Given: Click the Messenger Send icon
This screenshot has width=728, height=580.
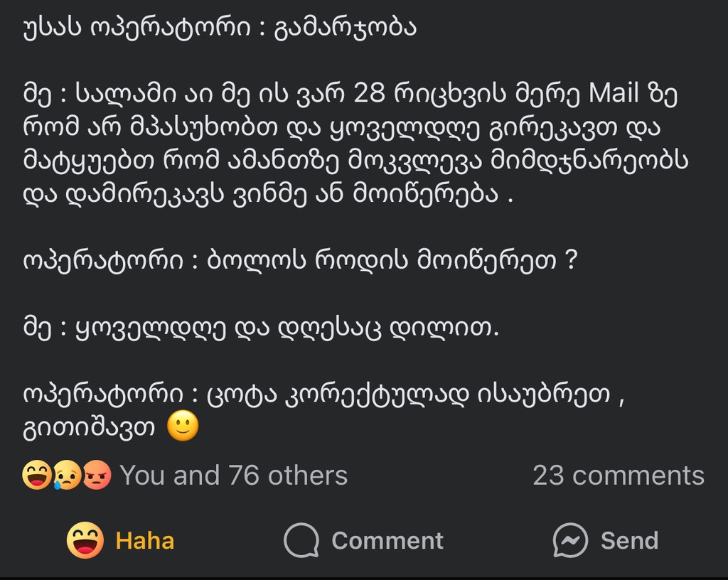Looking at the screenshot, I should tap(571, 541).
